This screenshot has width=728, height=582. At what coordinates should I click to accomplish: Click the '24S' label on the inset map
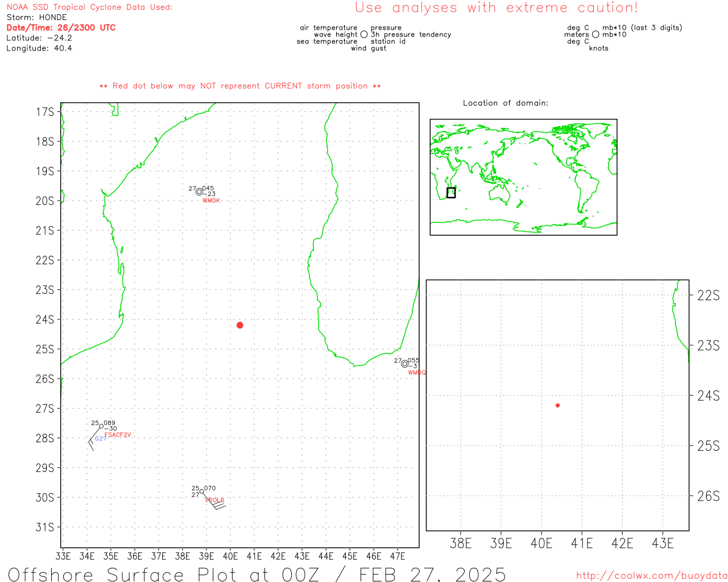point(709,396)
